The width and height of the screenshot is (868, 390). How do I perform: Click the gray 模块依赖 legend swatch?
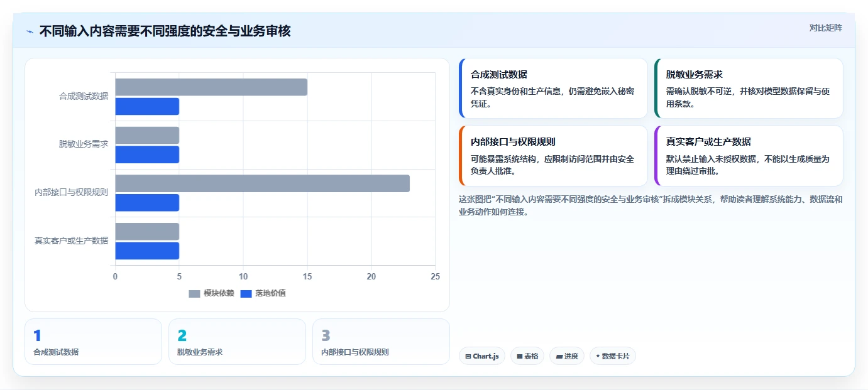click(x=194, y=294)
